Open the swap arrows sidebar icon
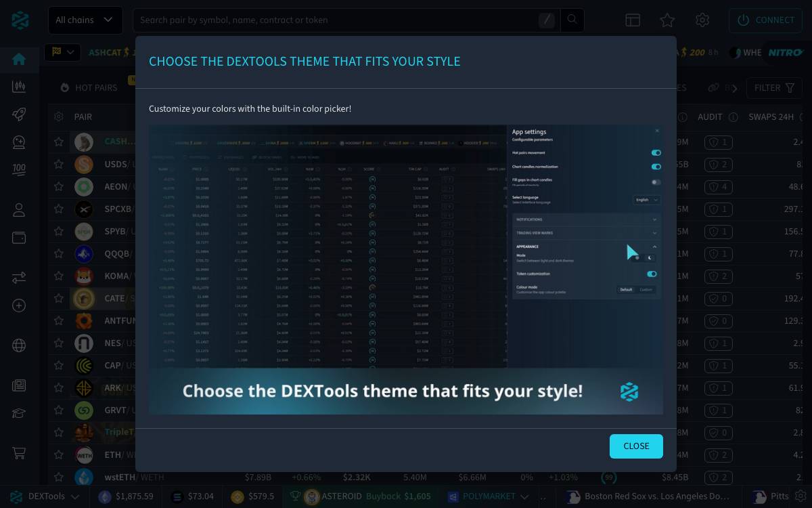 click(19, 278)
